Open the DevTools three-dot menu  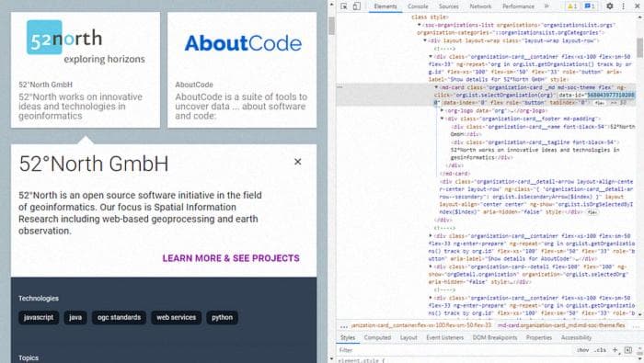tap(624, 6)
